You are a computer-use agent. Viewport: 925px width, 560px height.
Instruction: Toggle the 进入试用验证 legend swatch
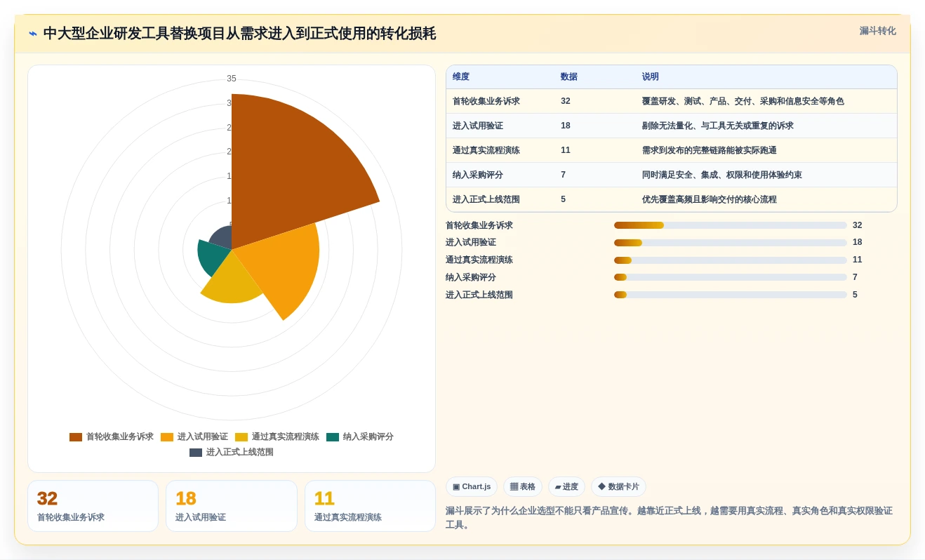167,437
